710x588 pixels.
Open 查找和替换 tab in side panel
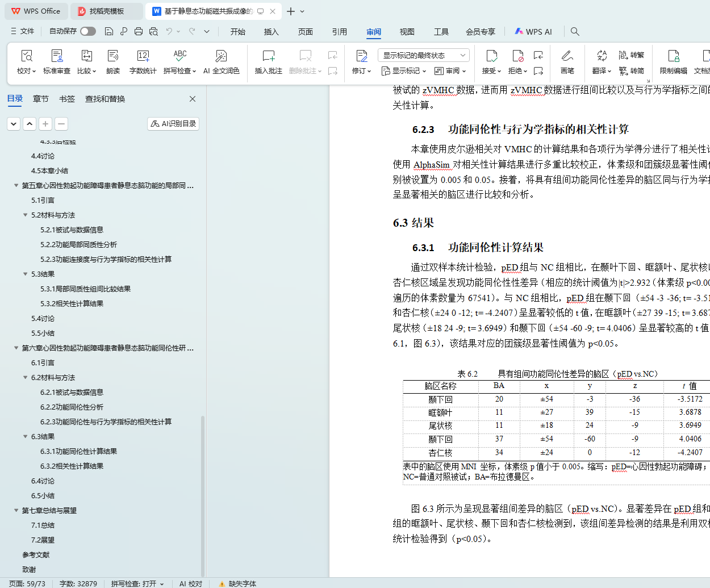[x=105, y=99]
